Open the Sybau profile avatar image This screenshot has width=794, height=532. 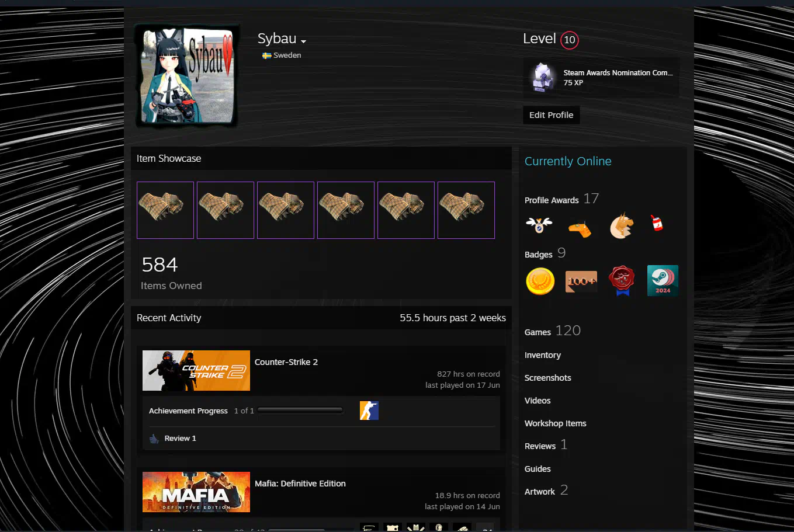188,76
